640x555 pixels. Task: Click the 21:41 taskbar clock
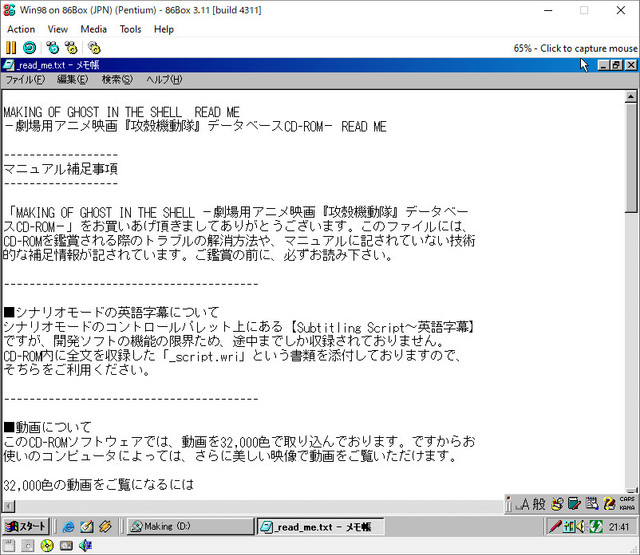[619, 527]
